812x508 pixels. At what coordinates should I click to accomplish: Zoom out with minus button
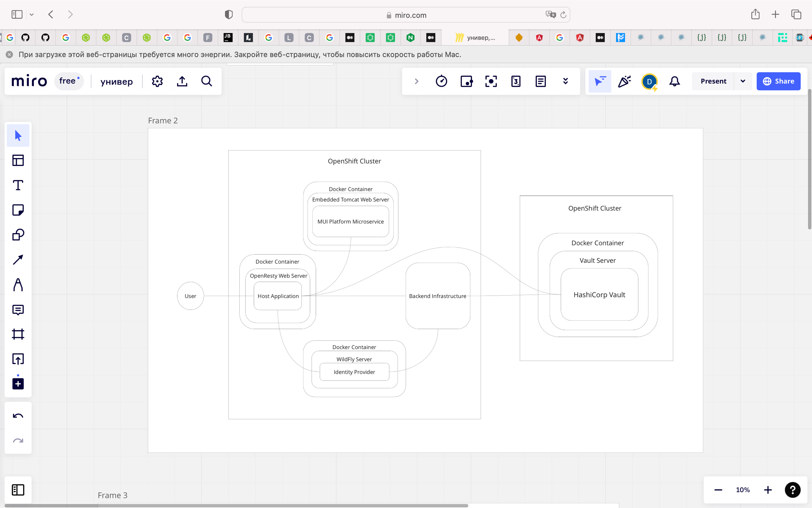coord(718,490)
